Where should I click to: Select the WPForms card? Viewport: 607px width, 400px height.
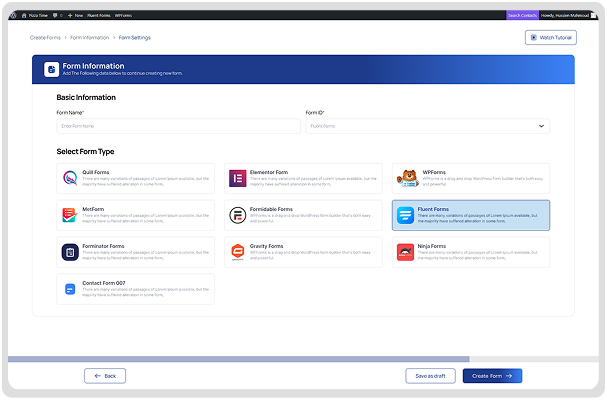point(471,179)
